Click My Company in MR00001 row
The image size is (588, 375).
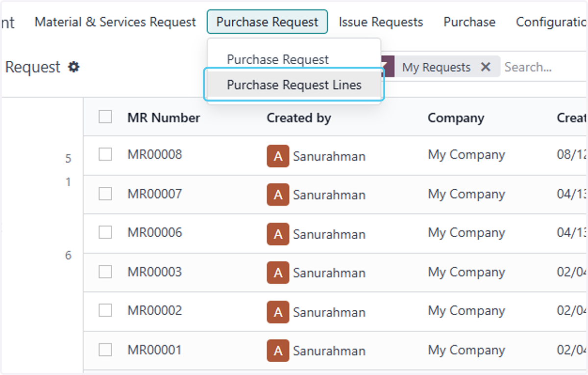point(466,350)
